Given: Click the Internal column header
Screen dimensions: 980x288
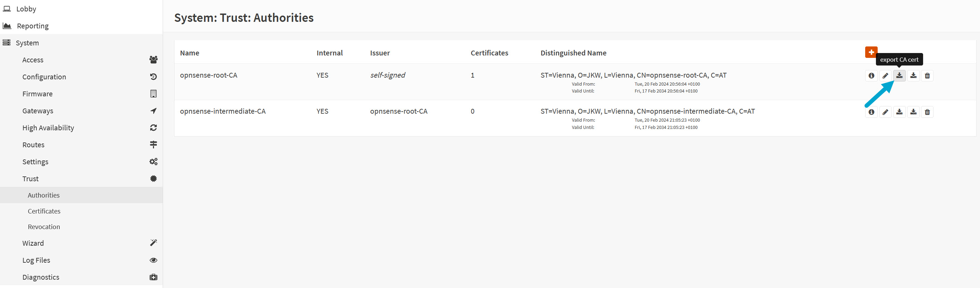Looking at the screenshot, I should pyautogui.click(x=330, y=53).
